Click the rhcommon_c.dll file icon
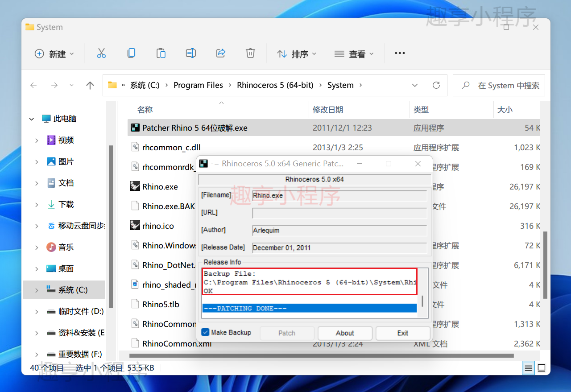Viewport: 571px width, 392px height. click(x=135, y=147)
